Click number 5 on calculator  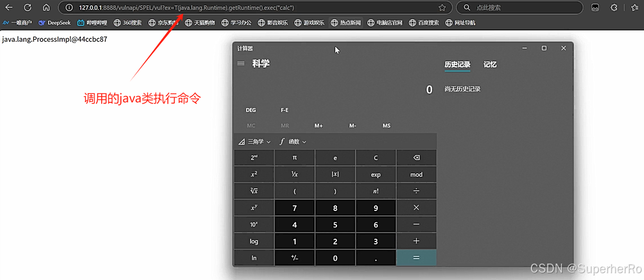click(335, 225)
